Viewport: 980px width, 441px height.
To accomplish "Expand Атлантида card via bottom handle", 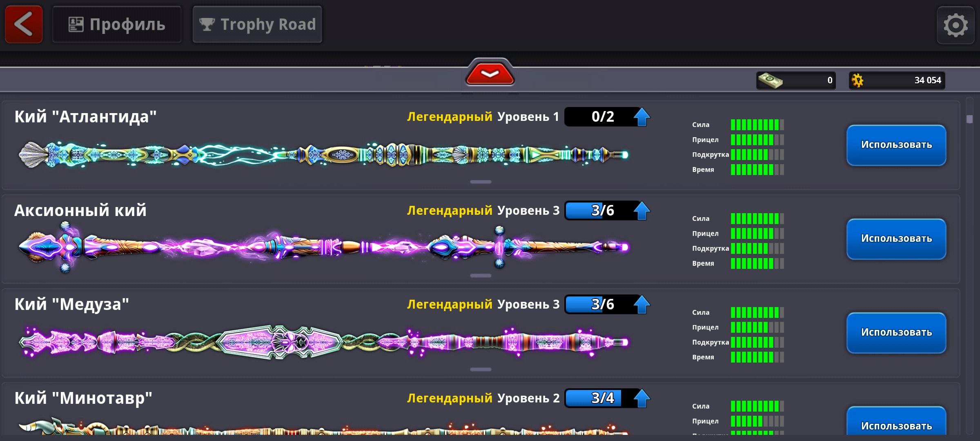I will pos(481,182).
